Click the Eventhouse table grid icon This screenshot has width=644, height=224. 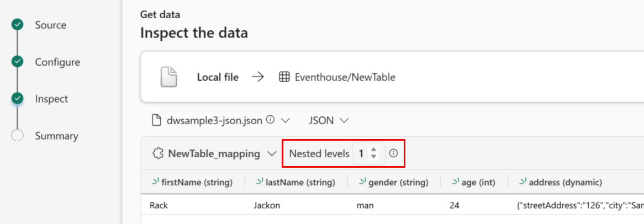coord(284,77)
